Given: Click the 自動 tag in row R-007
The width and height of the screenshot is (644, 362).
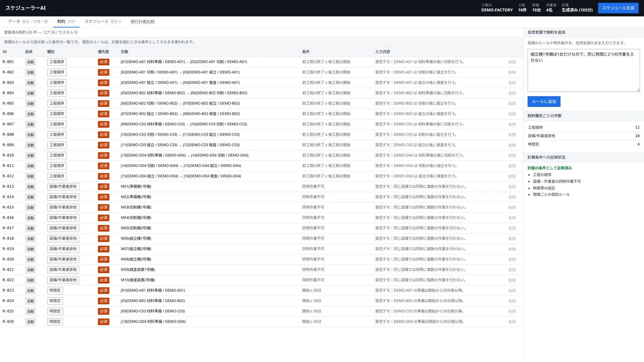Looking at the screenshot, I should (x=30, y=124).
